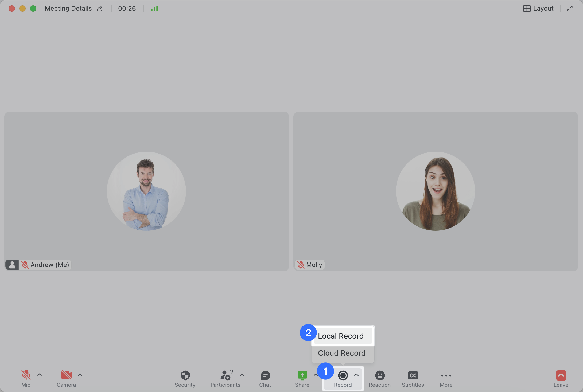This screenshot has width=583, height=392.
Task: Open the More options menu
Action: [x=446, y=375]
